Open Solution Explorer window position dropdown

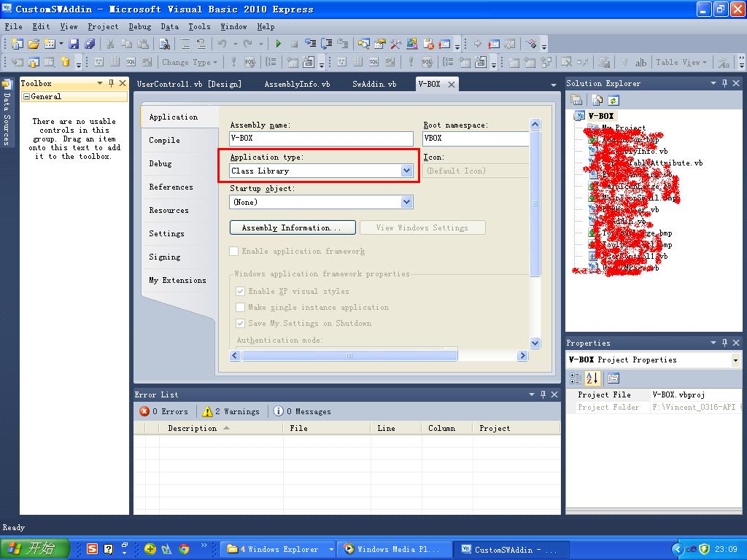click(x=713, y=83)
